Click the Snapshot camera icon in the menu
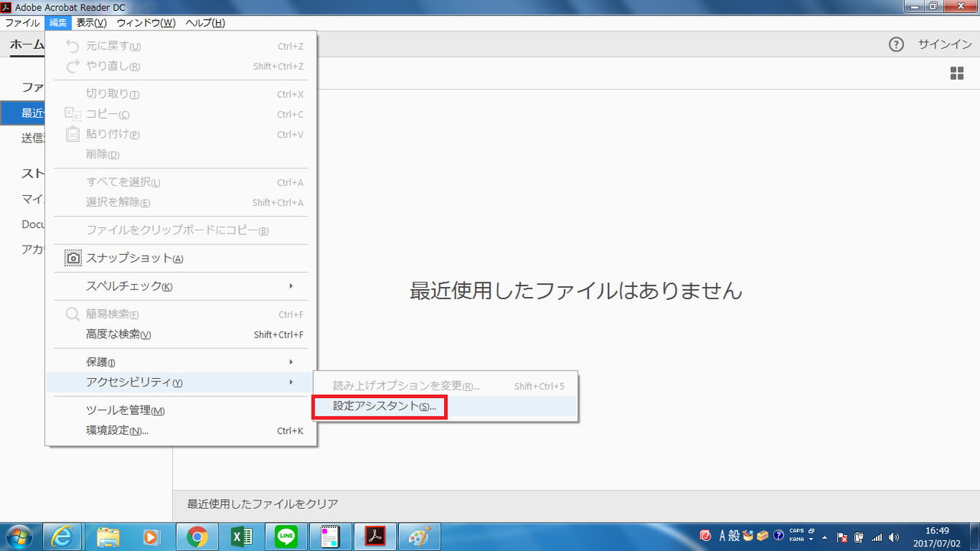The image size is (980, 551). coord(73,259)
